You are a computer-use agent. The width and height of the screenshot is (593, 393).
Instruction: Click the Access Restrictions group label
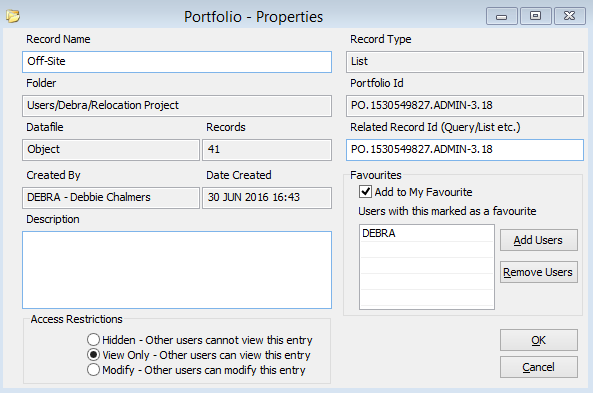point(76,319)
